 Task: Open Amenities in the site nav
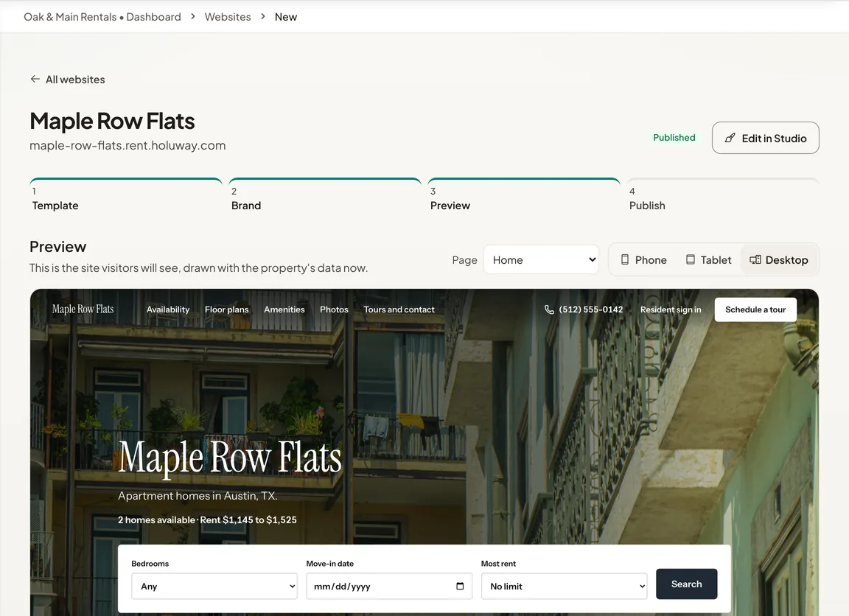click(x=284, y=309)
